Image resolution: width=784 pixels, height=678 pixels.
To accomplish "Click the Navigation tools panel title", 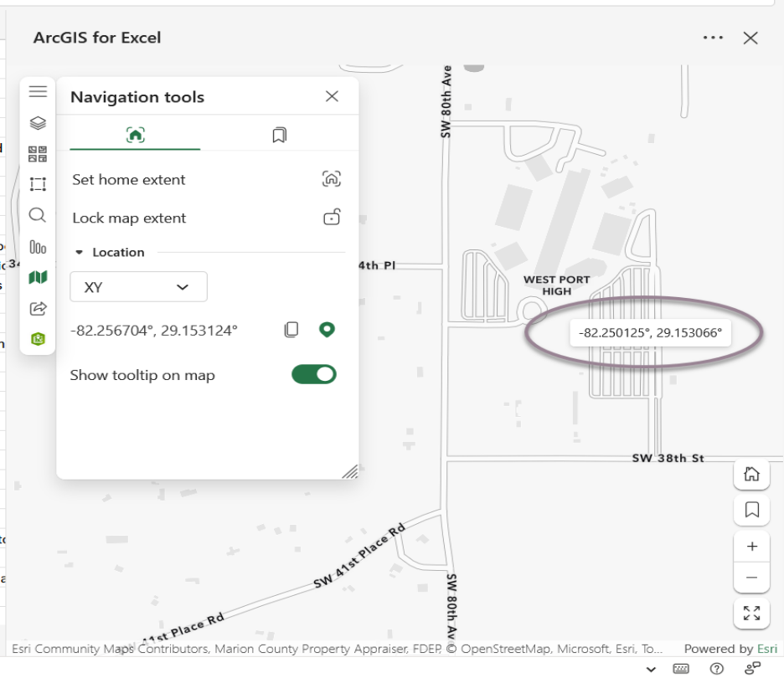I will click(x=137, y=97).
